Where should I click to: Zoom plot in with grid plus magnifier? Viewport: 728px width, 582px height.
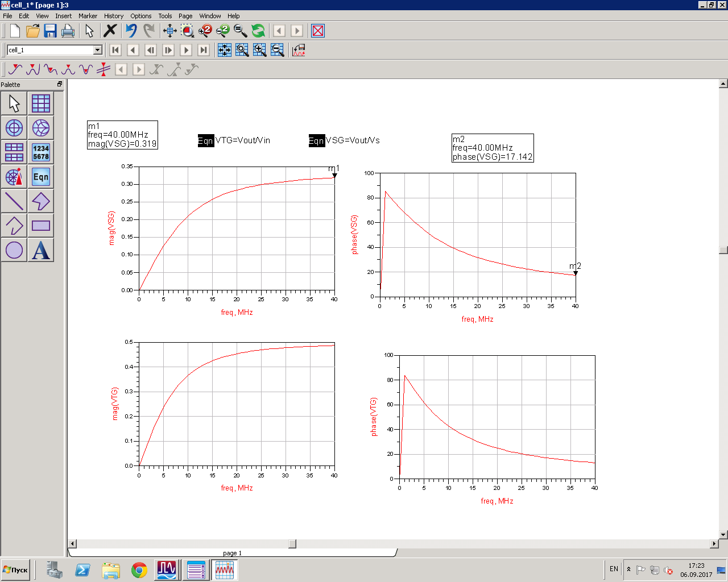pos(260,50)
